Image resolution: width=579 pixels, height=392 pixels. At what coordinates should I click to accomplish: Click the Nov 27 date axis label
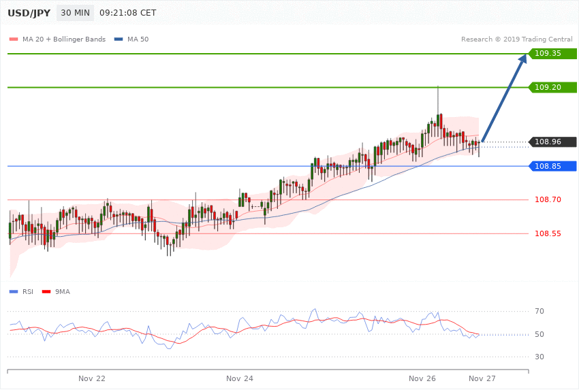(x=482, y=378)
